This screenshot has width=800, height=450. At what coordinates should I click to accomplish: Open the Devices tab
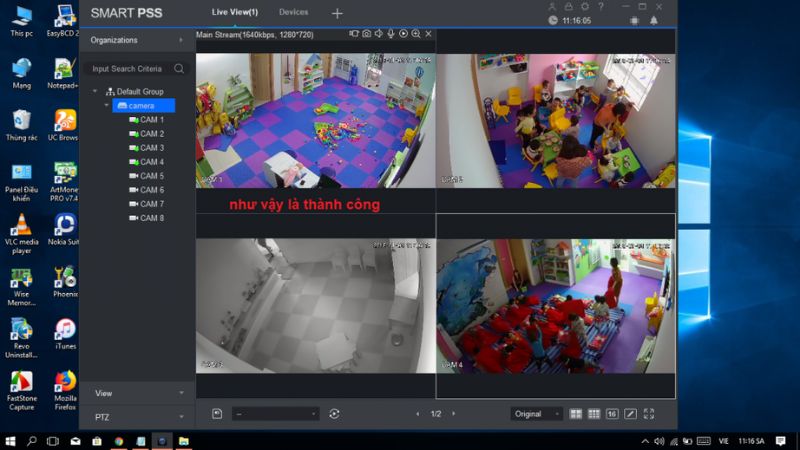(x=294, y=12)
